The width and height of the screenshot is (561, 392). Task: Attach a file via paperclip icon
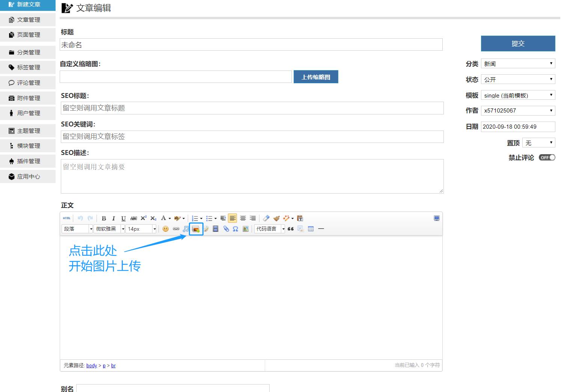click(226, 229)
